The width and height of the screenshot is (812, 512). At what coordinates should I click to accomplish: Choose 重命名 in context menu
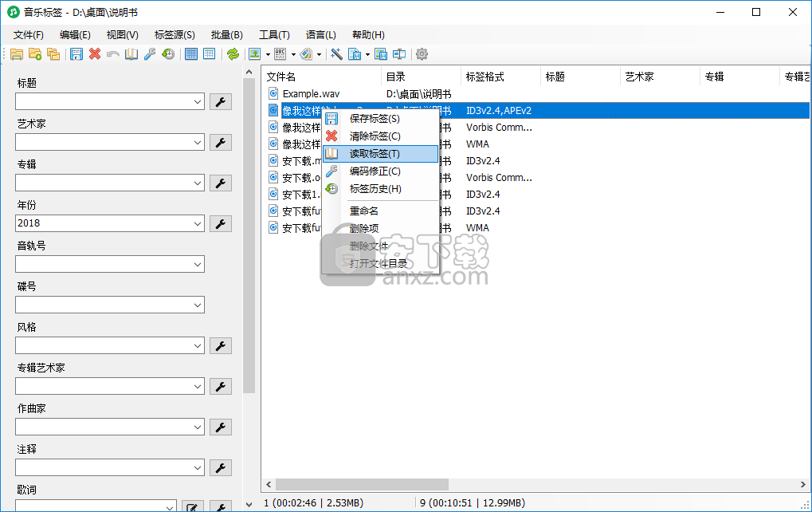tap(381, 211)
